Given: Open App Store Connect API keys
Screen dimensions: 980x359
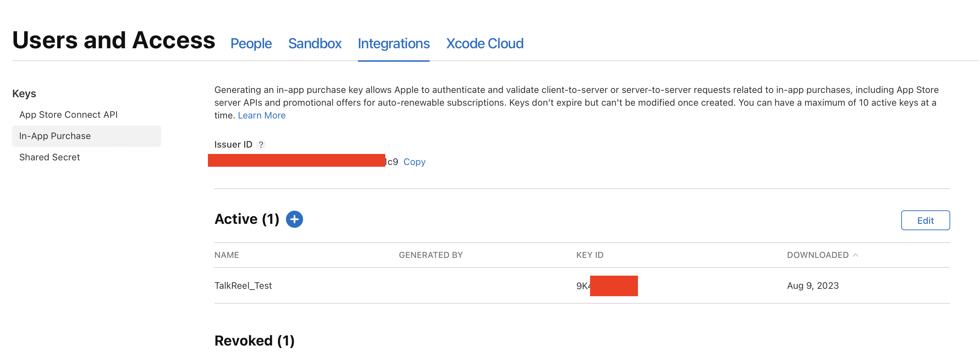Looking at the screenshot, I should [x=68, y=115].
